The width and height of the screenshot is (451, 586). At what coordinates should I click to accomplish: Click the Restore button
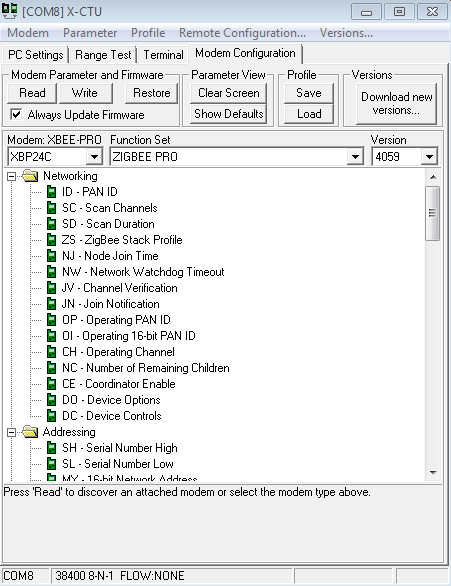click(x=152, y=93)
